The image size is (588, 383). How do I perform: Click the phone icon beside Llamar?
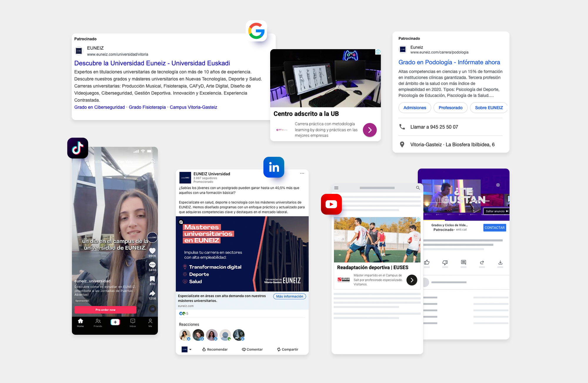point(402,127)
